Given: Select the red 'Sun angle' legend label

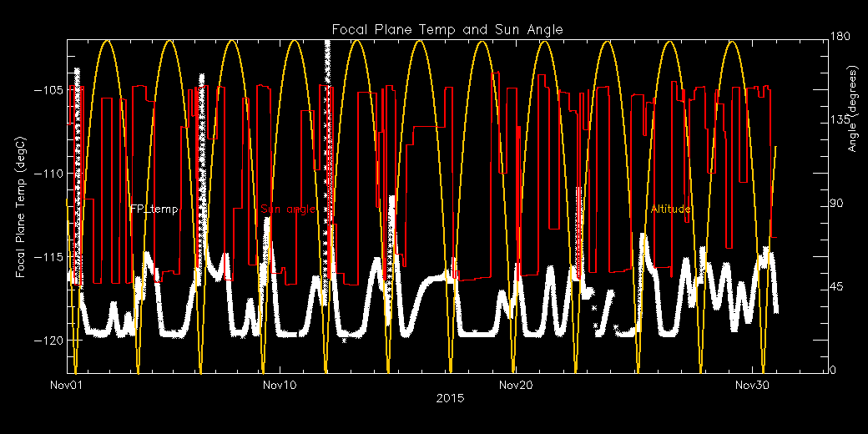Looking at the screenshot, I should pos(288,209).
